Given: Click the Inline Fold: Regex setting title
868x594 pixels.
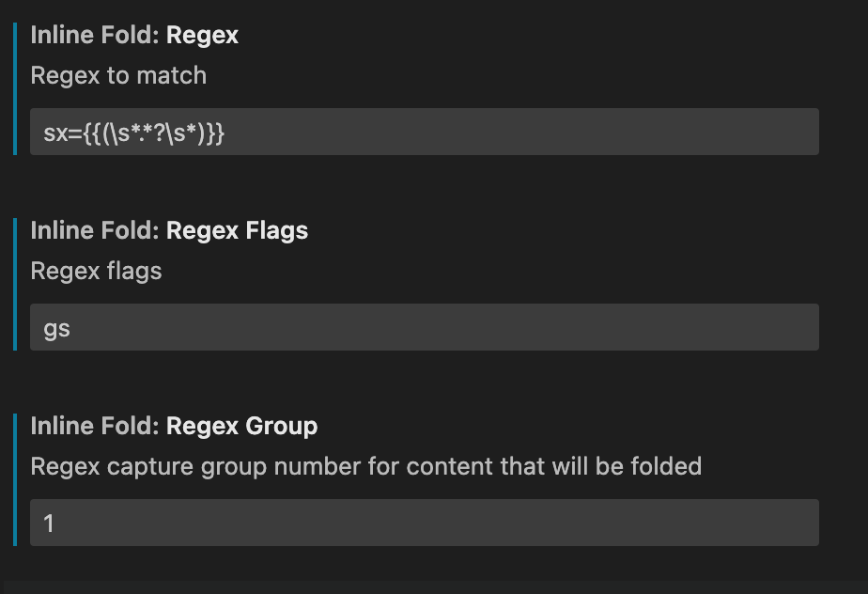Looking at the screenshot, I should (133, 35).
